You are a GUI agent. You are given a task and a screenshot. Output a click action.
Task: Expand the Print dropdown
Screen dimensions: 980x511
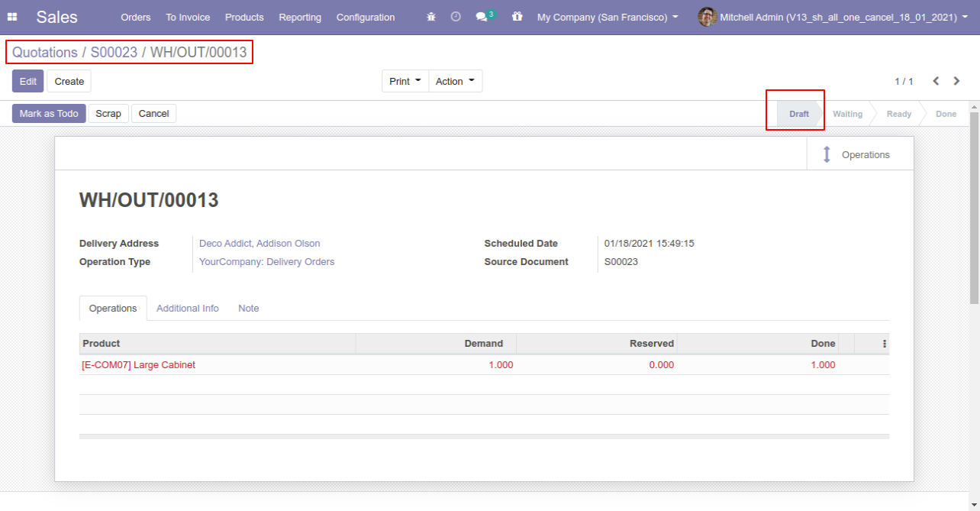click(x=405, y=81)
